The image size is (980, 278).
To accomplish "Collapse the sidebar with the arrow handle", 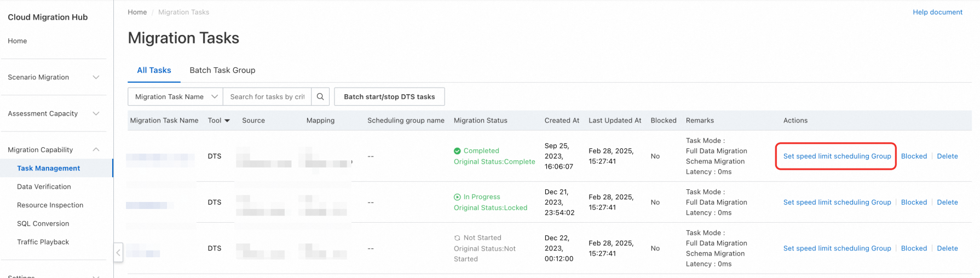I will pos(118,252).
